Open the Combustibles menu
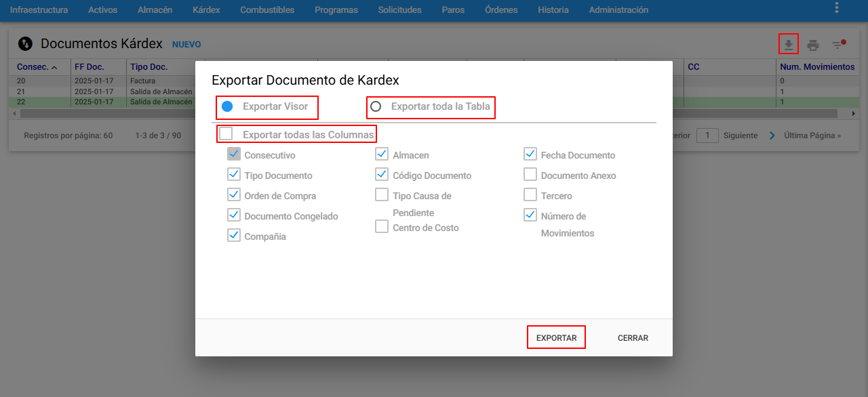The width and height of the screenshot is (868, 397). click(x=267, y=10)
